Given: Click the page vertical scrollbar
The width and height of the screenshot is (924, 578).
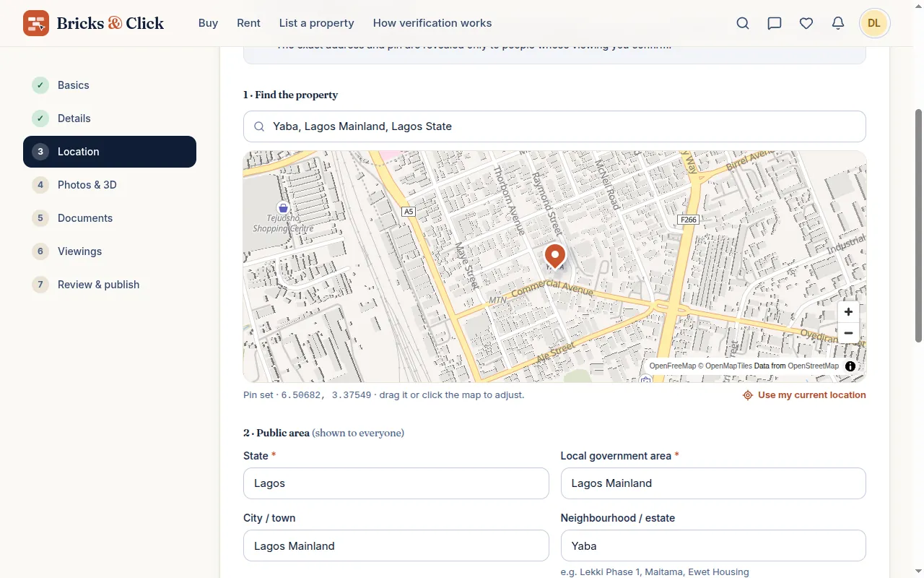Looking at the screenshot, I should point(918,225).
